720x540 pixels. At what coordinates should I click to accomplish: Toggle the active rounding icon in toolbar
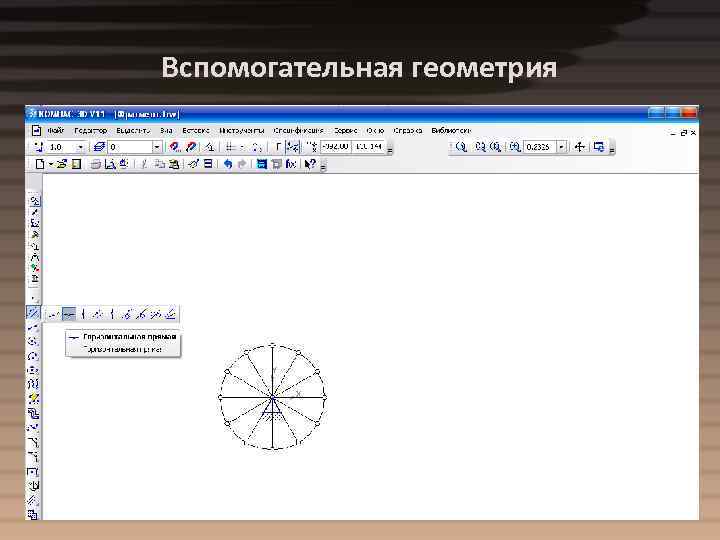[292, 147]
